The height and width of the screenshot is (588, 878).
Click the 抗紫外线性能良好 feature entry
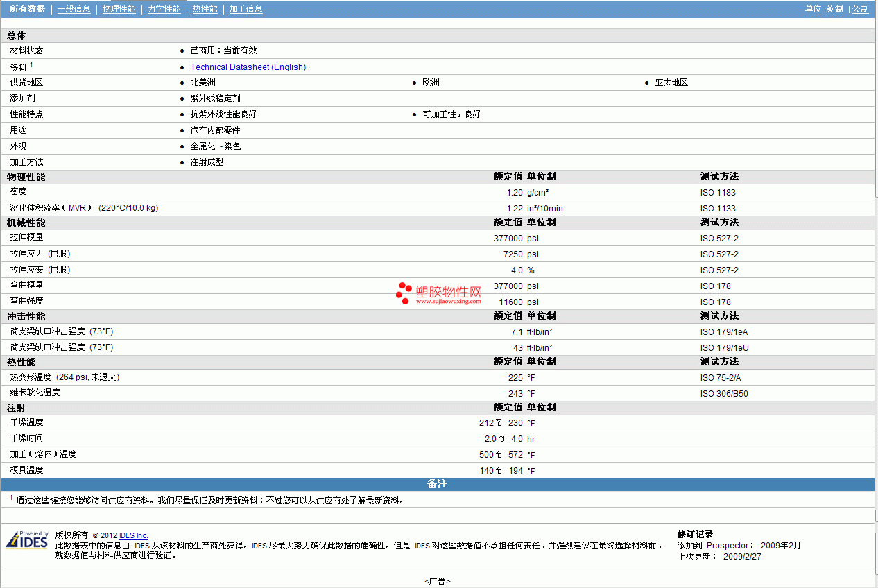[223, 114]
